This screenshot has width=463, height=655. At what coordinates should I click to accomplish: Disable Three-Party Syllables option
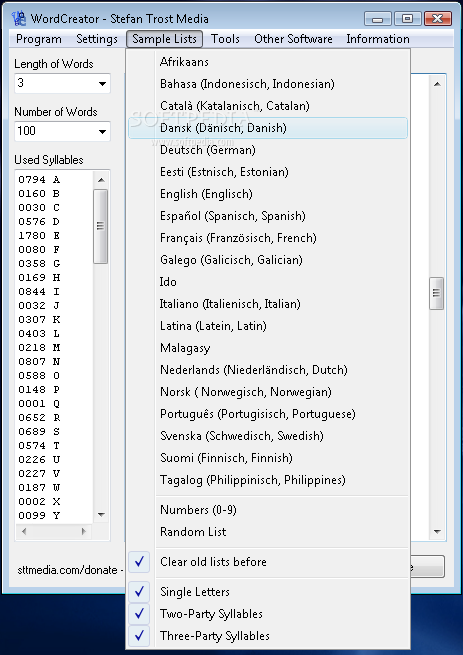pyautogui.click(x=267, y=636)
